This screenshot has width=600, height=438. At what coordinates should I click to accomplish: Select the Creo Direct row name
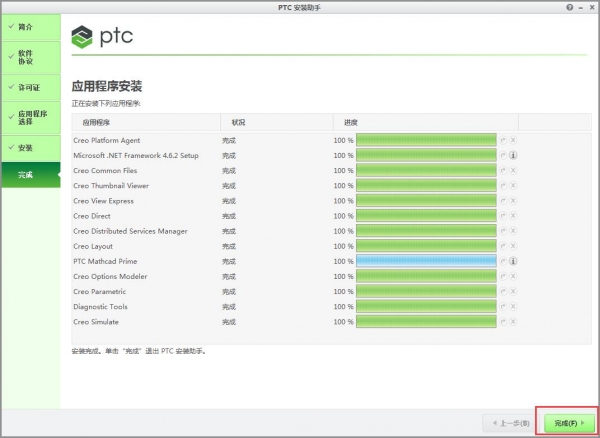click(92, 216)
